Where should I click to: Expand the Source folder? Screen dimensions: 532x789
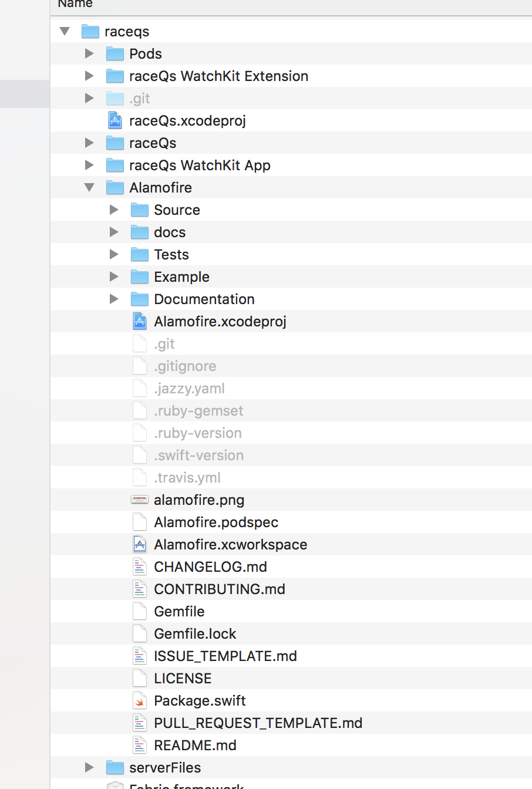(114, 210)
